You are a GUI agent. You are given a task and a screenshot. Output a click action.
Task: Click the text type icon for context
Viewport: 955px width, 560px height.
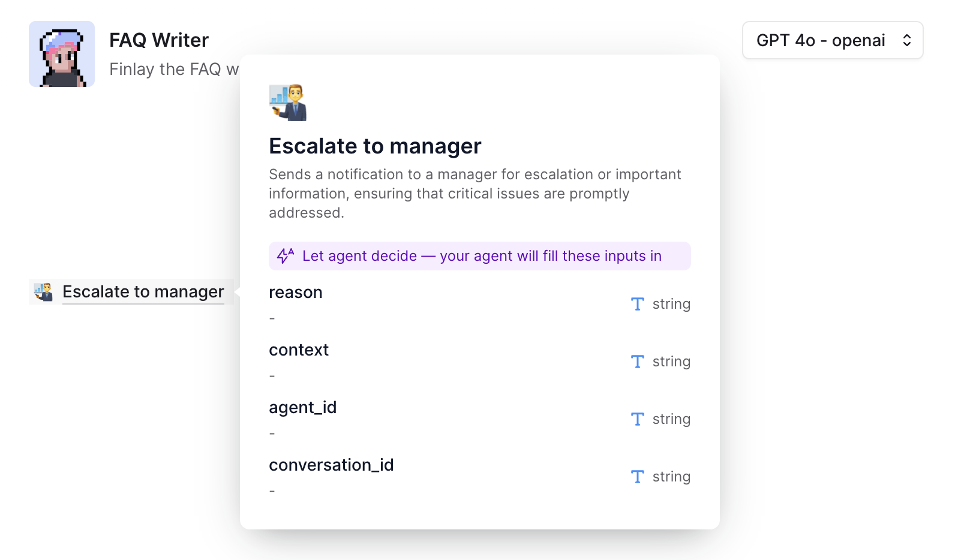pyautogui.click(x=638, y=362)
